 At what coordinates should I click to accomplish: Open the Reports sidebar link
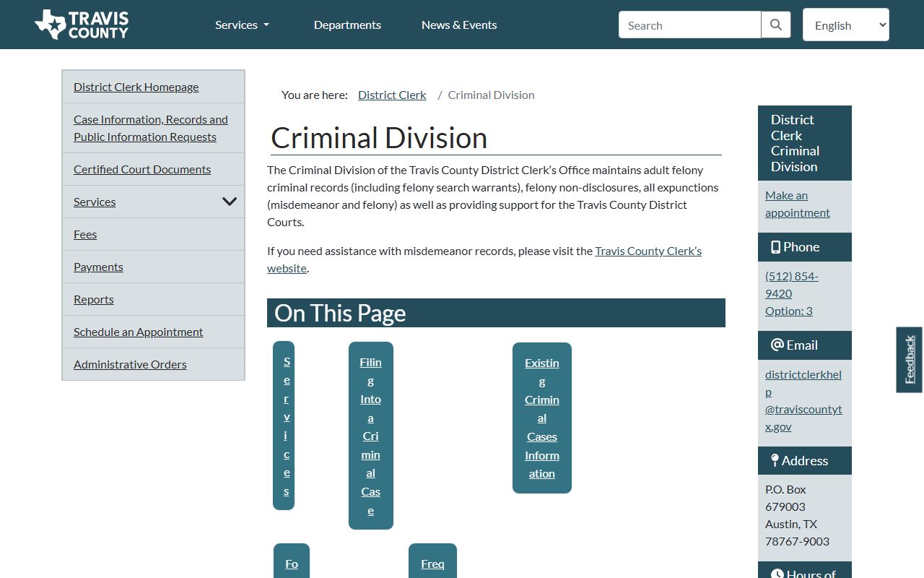(x=94, y=299)
